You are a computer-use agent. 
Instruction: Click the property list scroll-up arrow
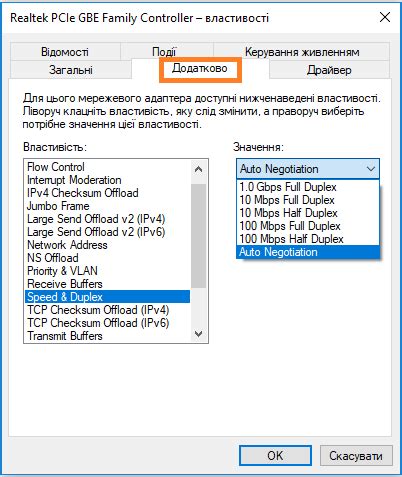(198, 169)
